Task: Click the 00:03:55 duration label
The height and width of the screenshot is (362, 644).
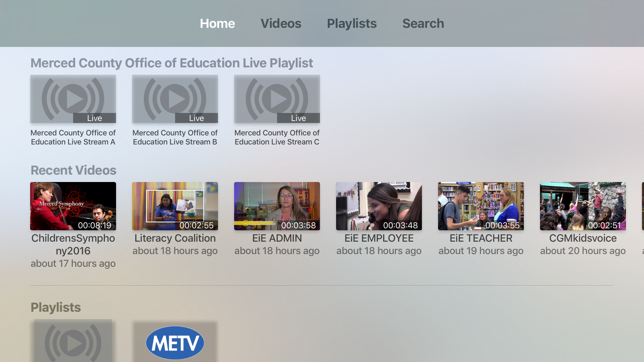Action: pos(502,225)
